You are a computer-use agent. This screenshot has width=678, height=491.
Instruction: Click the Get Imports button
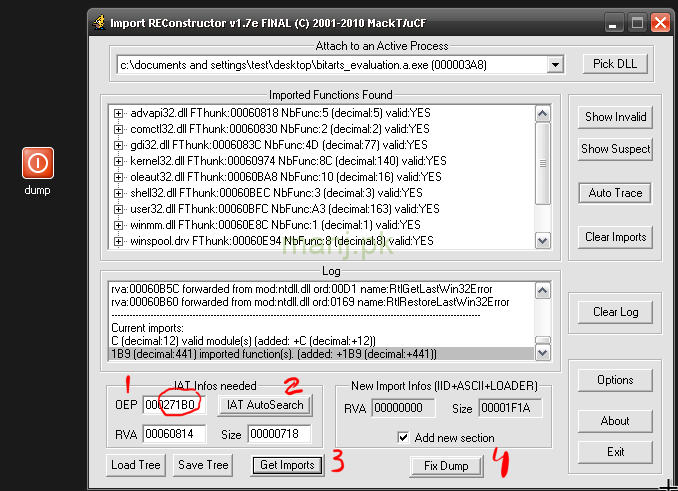click(x=287, y=465)
